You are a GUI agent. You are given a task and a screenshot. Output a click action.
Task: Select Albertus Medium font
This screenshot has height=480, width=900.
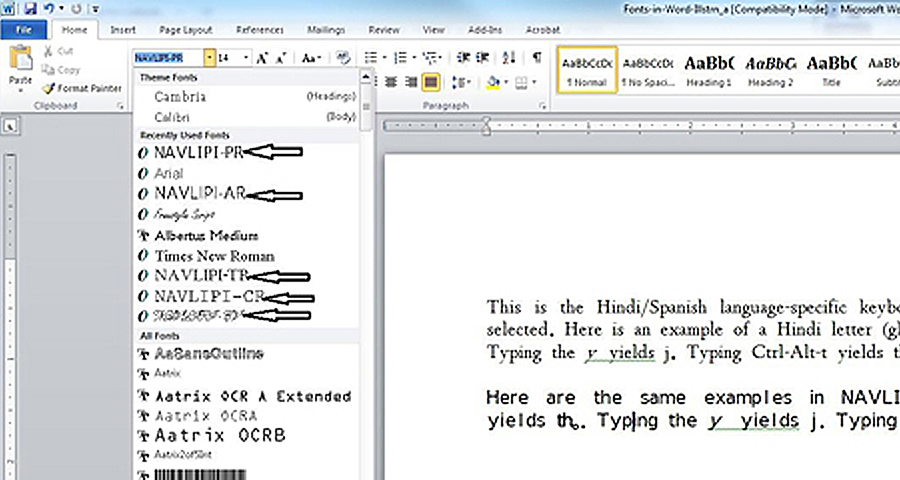247,235
